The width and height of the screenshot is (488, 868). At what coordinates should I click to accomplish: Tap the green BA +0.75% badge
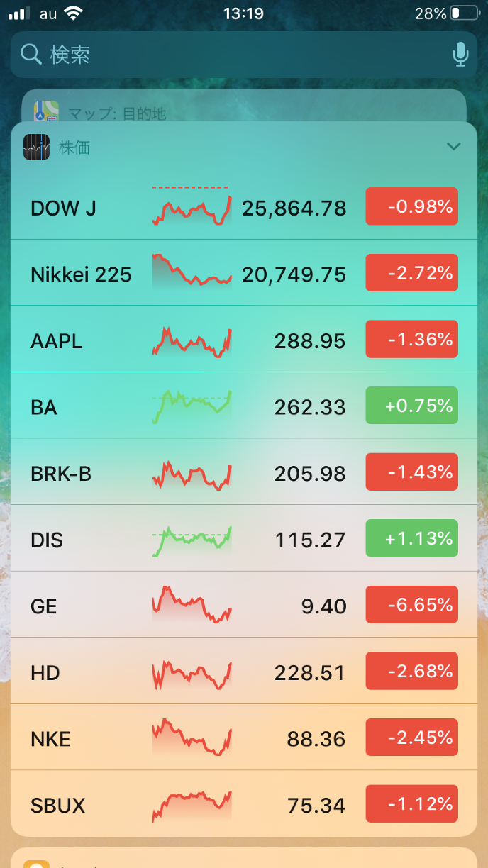tap(411, 406)
